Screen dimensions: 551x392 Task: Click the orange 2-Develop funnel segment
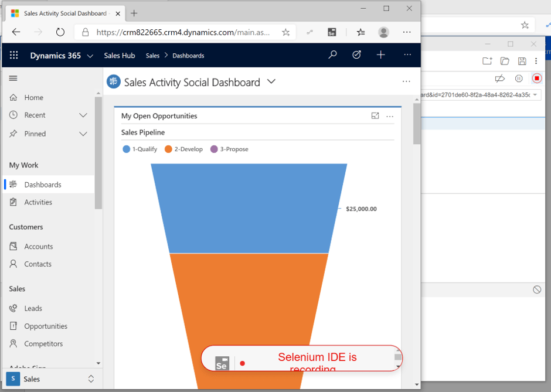coord(249,299)
